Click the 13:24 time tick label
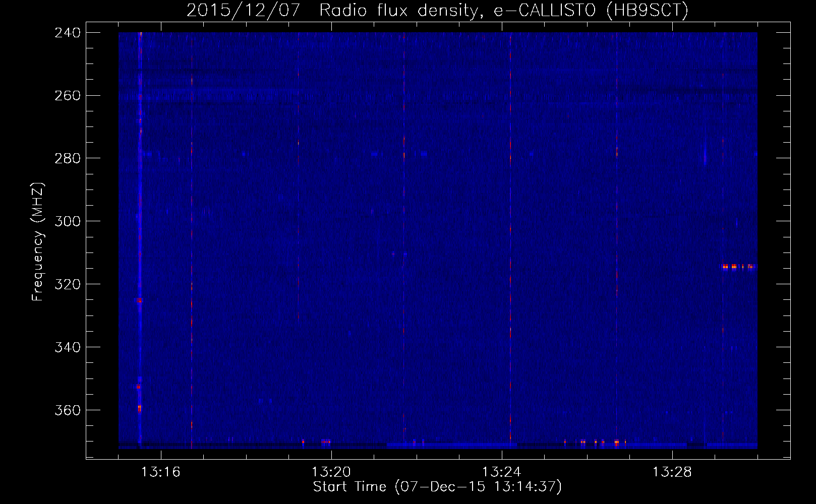816x504 pixels. 502,472
